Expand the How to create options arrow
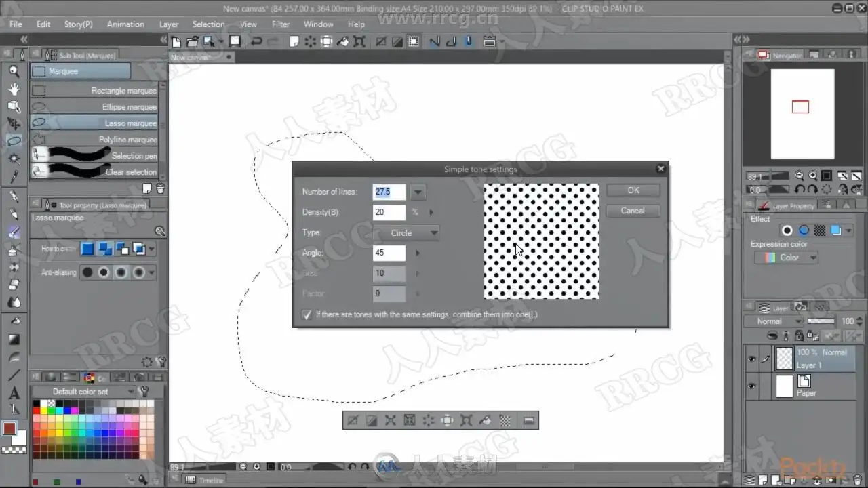 point(152,249)
